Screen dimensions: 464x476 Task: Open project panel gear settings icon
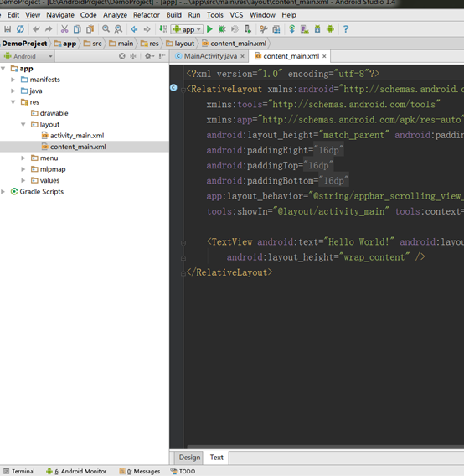point(148,56)
